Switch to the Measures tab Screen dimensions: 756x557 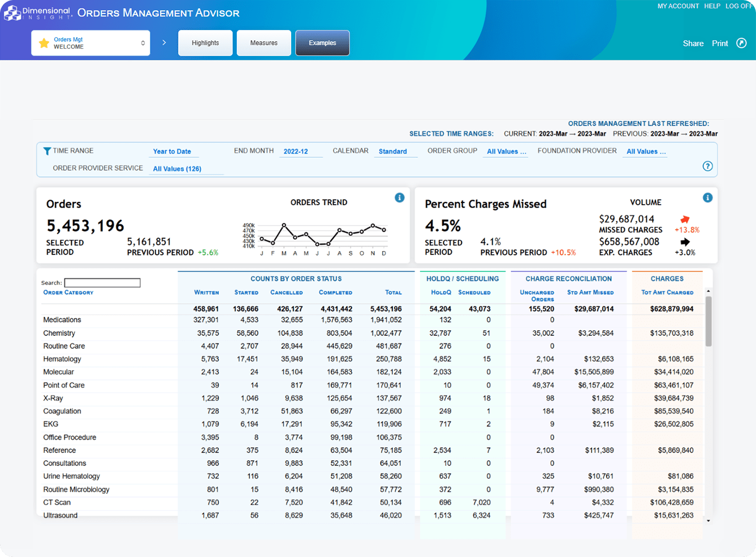pyautogui.click(x=263, y=43)
